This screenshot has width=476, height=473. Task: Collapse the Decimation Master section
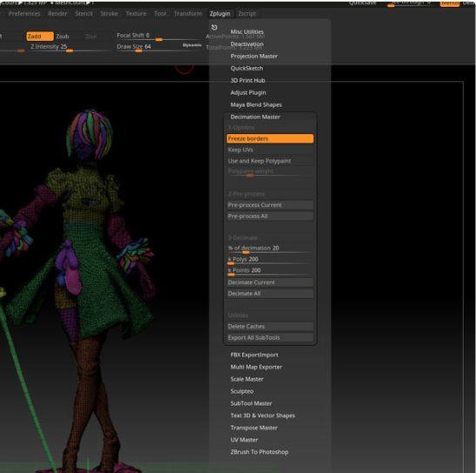pos(255,117)
